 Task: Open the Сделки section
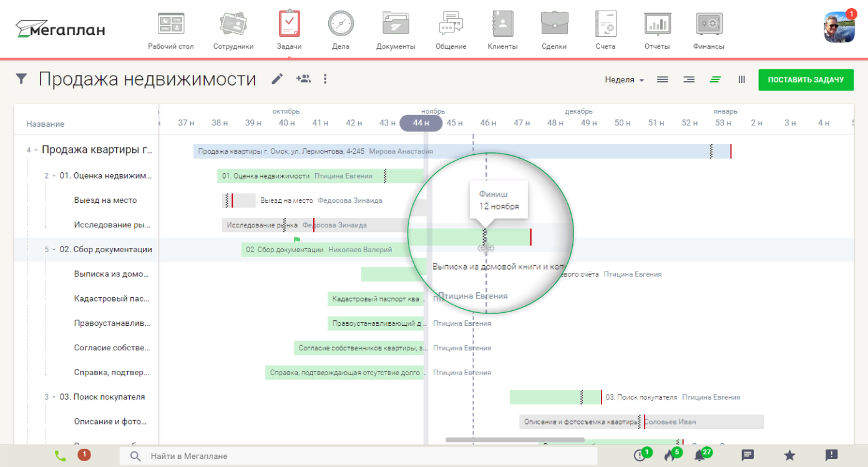pos(554,31)
